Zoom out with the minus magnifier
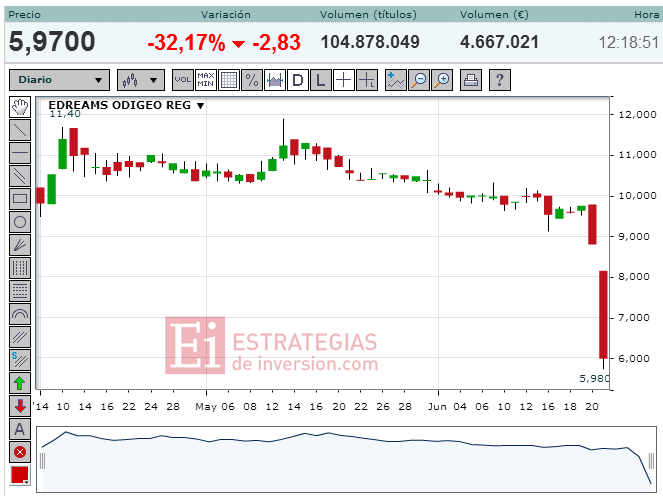Viewport: 663px width, 496px height. [419, 80]
